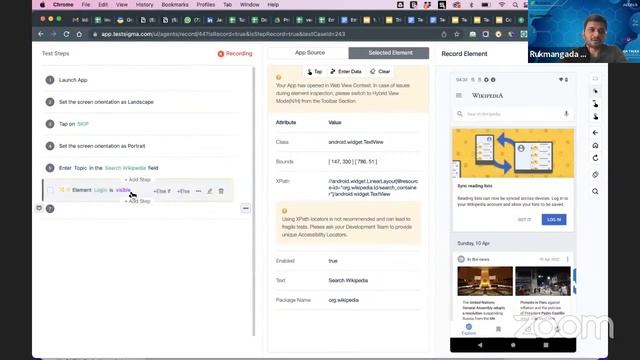Click the top icon in device toolbar

(596, 78)
